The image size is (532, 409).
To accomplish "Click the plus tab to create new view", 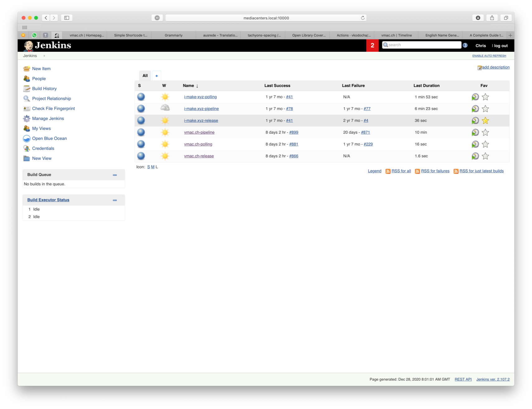I will tap(156, 75).
